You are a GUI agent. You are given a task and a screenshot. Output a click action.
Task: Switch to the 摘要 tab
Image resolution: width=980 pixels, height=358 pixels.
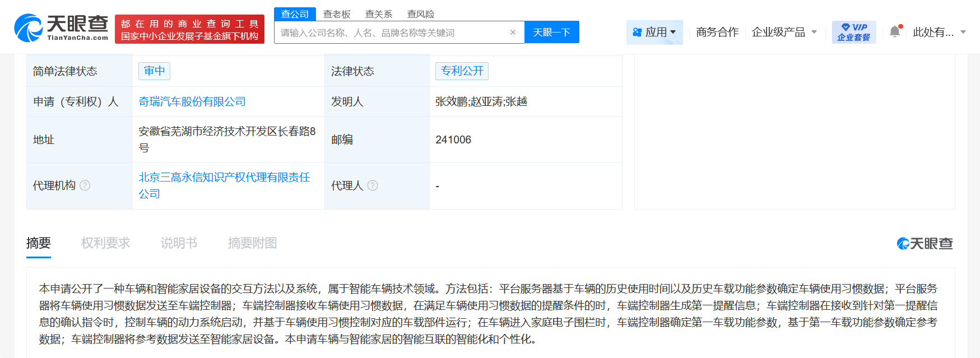point(39,243)
